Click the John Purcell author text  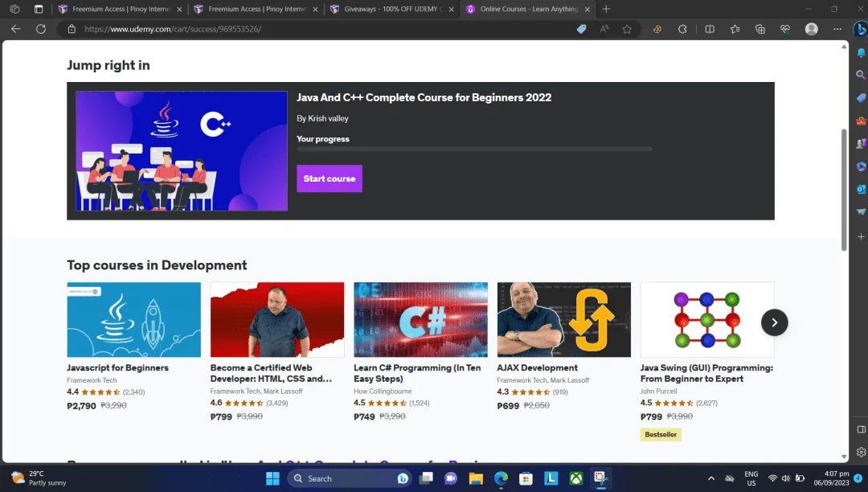[x=659, y=392]
